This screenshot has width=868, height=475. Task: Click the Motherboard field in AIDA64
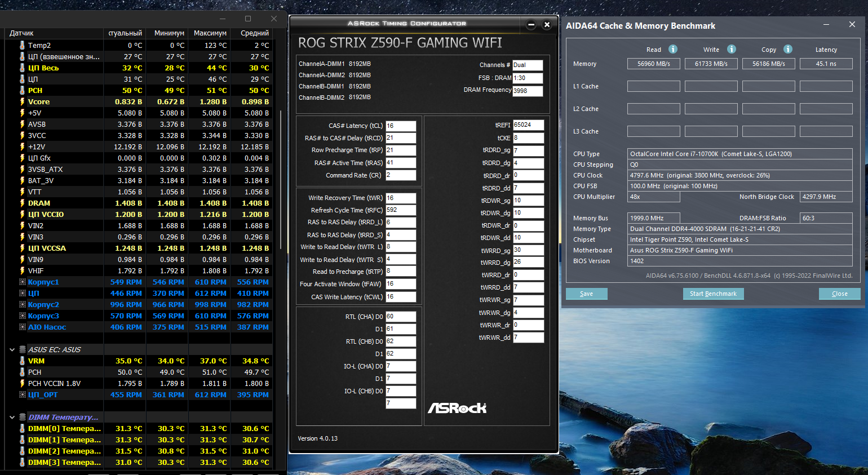[740, 250]
